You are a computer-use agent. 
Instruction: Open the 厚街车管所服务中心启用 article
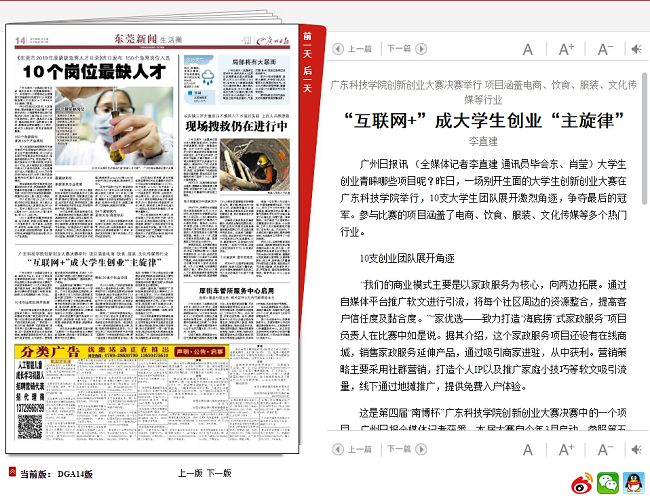237,291
